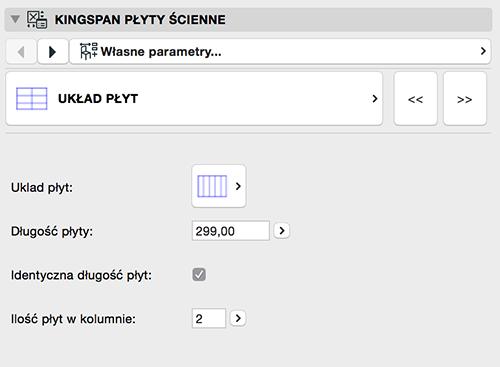The width and height of the screenshot is (500, 367).
Task: Click the Długość płyty value field
Action: pyautogui.click(x=231, y=231)
